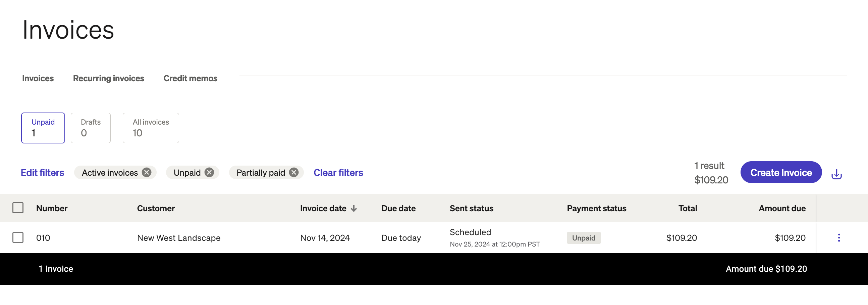Click the Clear filters link

click(x=338, y=172)
